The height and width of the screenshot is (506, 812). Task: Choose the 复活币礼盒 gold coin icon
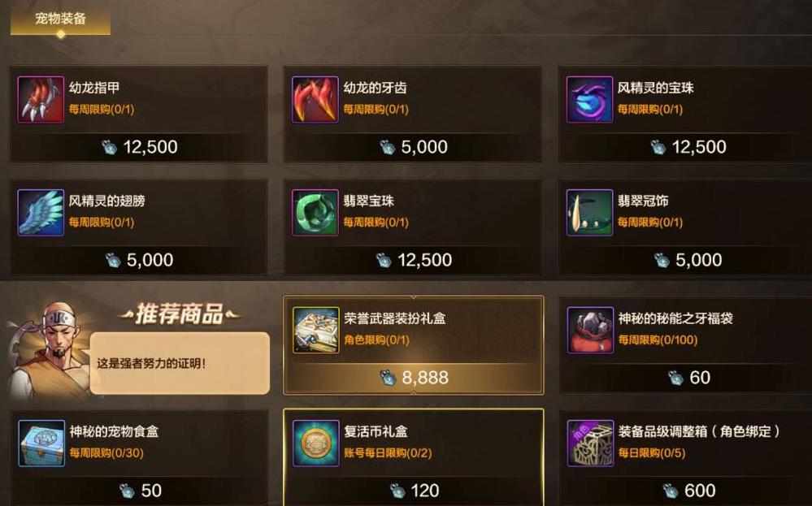(x=316, y=443)
